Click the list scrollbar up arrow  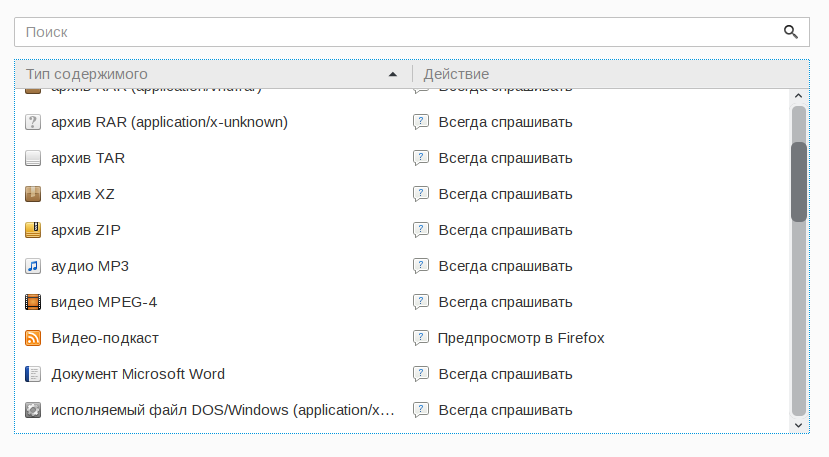click(x=798, y=96)
